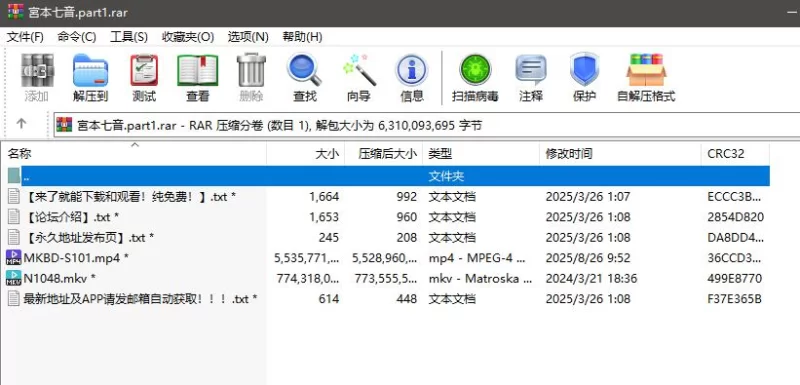This screenshot has width=800, height=385.
Task: Click the CRC32 value 499E8770
Action: tap(735, 278)
